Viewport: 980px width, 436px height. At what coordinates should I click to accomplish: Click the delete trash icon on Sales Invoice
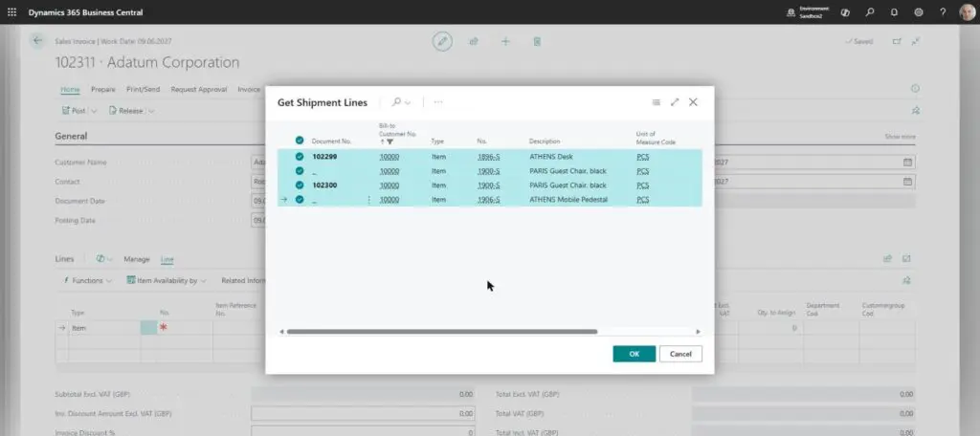click(x=537, y=41)
